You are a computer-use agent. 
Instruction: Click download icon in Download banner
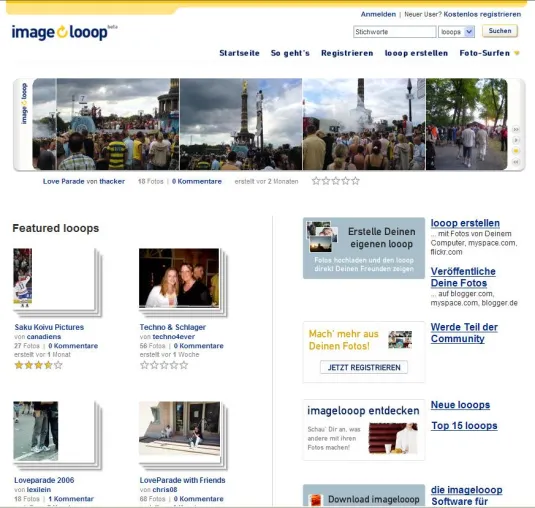pyautogui.click(x=316, y=500)
